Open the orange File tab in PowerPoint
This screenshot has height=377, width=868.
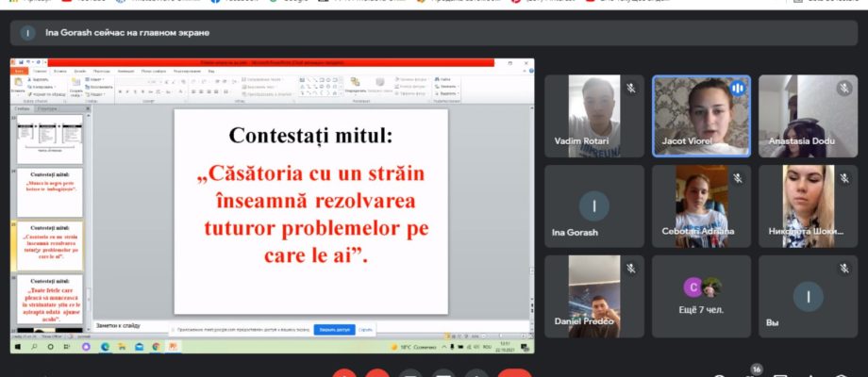click(x=19, y=72)
